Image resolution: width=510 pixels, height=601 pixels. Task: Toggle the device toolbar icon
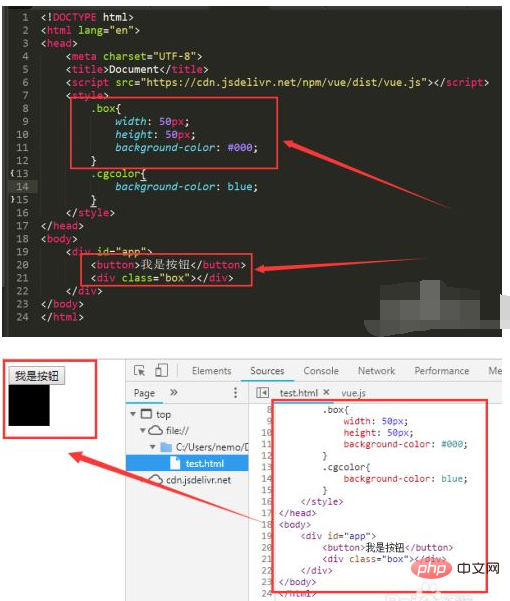coord(161,370)
